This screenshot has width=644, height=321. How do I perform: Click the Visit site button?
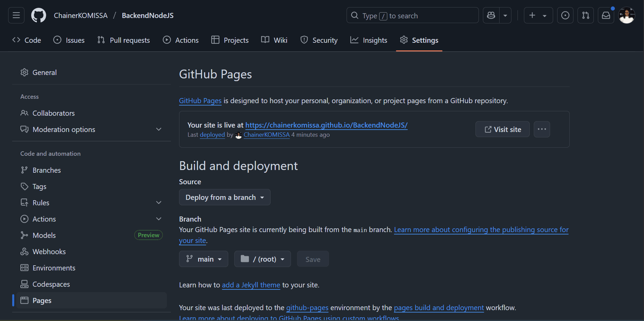coord(502,129)
